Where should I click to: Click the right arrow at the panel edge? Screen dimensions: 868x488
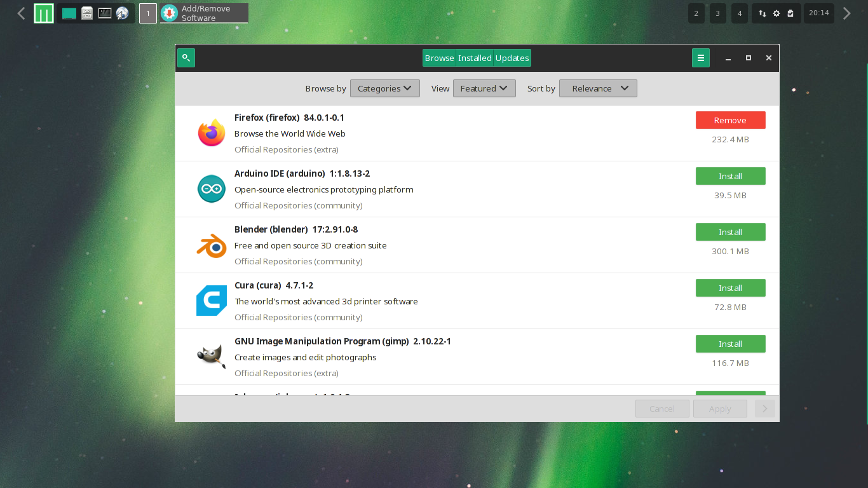[x=846, y=13]
